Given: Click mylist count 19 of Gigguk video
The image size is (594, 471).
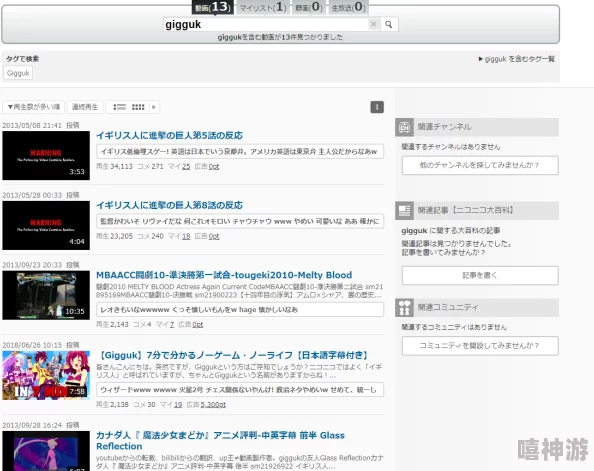Looking at the screenshot, I should coord(178,405).
